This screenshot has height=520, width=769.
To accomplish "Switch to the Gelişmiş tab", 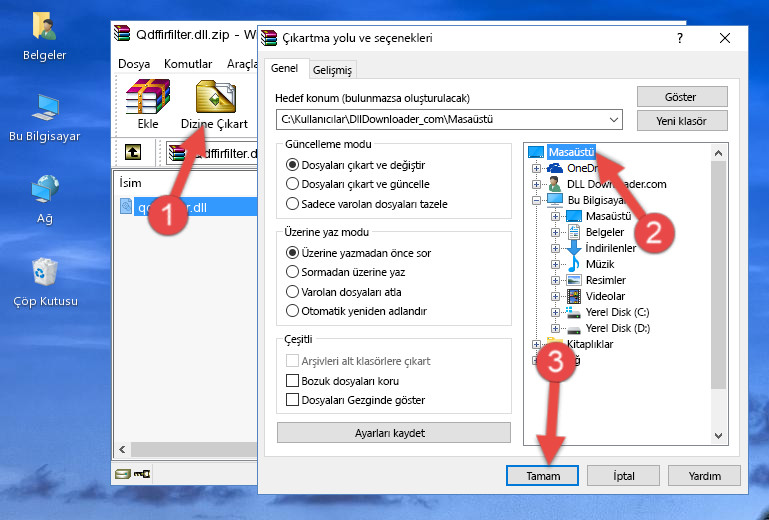I will pos(332,70).
